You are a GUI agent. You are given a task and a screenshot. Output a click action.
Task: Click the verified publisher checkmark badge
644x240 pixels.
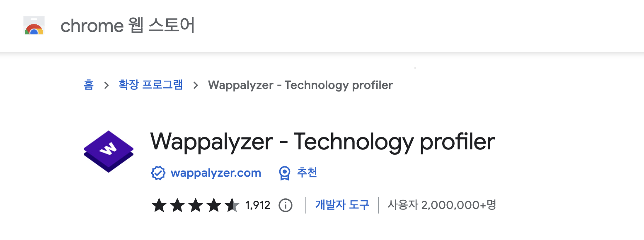158,173
